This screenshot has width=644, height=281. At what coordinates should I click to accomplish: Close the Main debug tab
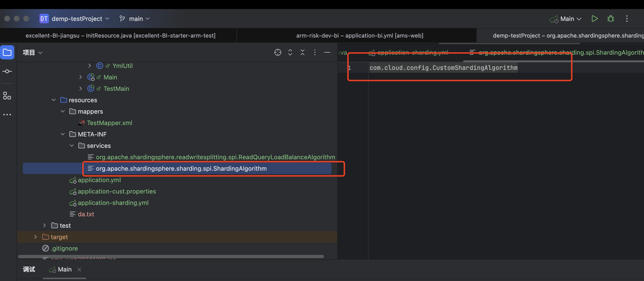point(79,270)
